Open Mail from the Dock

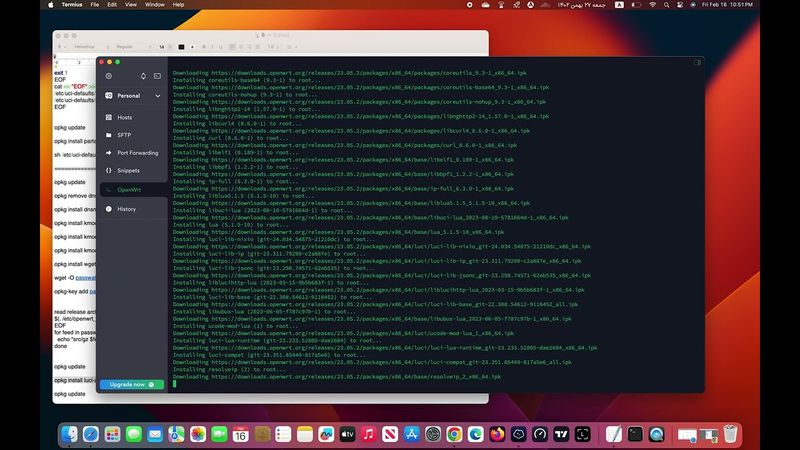point(155,434)
